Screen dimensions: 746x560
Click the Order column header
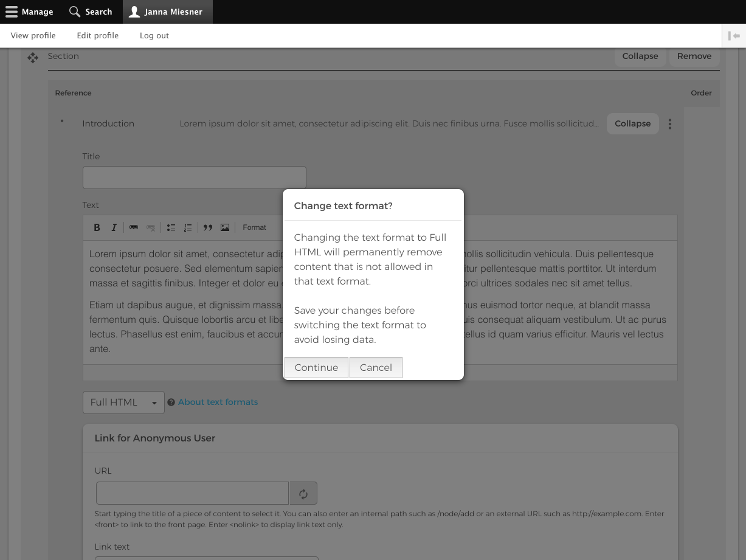point(701,93)
